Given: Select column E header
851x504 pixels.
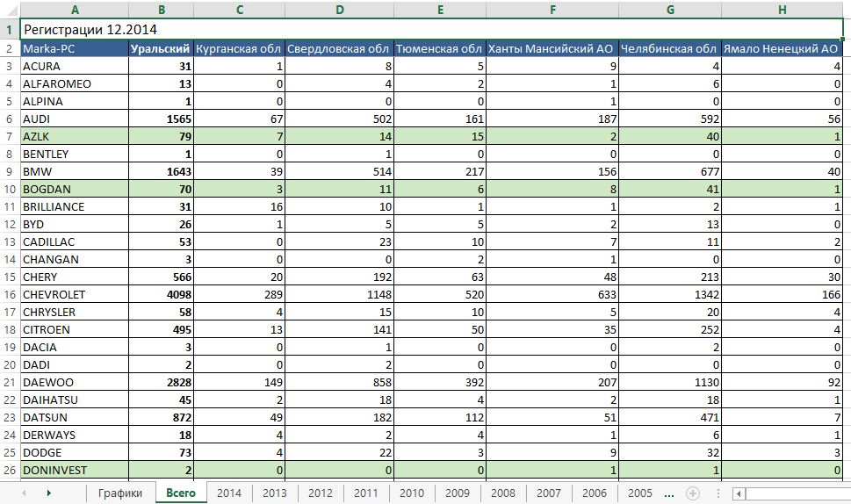Looking at the screenshot, I should click(x=440, y=10).
